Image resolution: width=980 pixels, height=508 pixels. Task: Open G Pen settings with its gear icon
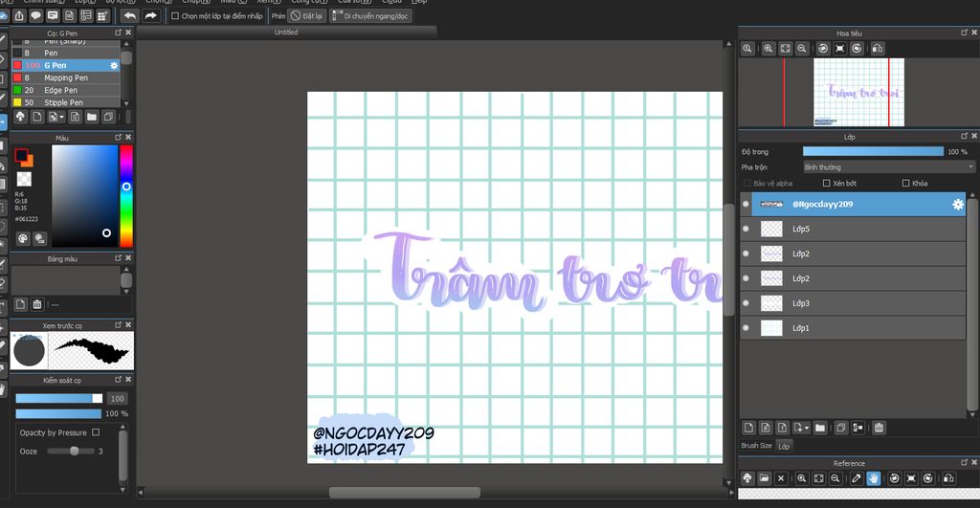tap(114, 65)
